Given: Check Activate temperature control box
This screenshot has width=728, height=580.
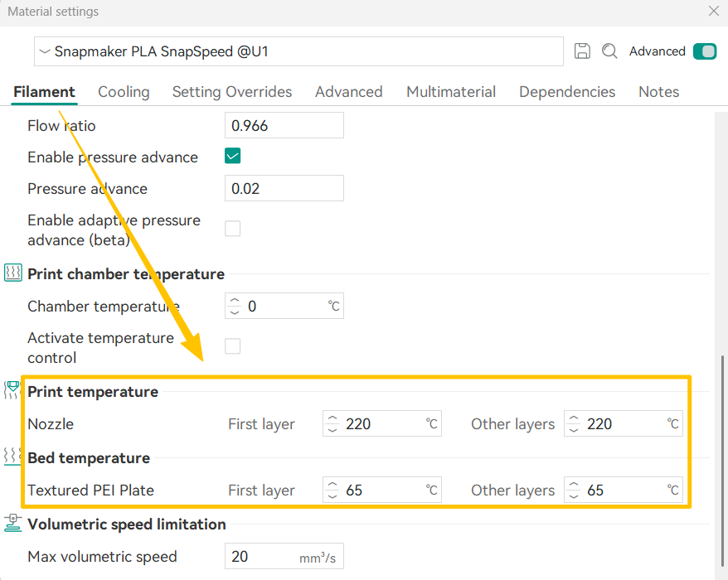Looking at the screenshot, I should tap(233, 346).
